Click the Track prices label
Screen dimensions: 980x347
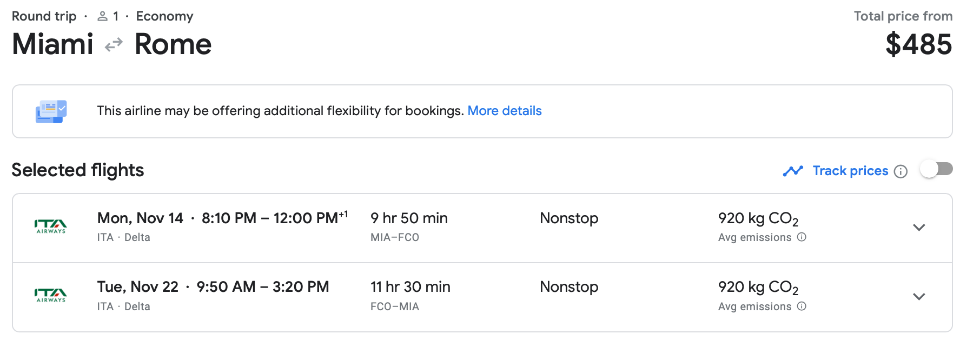850,171
